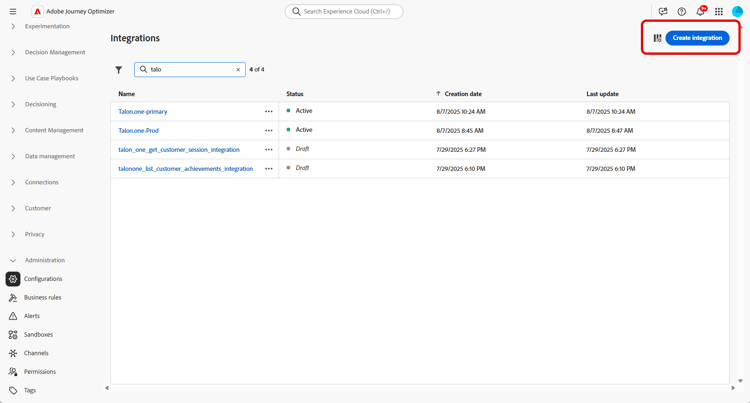This screenshot has width=750, height=403.
Task: Open the hamburger navigation menu
Action: (x=13, y=11)
